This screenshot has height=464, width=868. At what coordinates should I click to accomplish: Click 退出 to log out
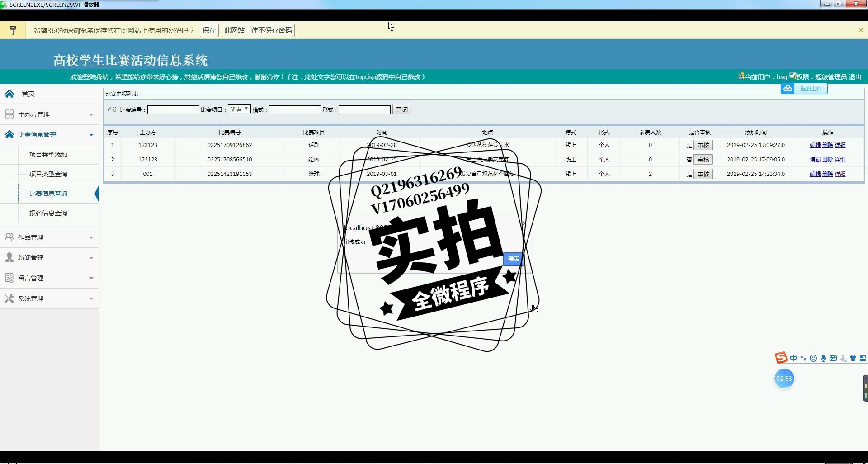click(x=855, y=77)
